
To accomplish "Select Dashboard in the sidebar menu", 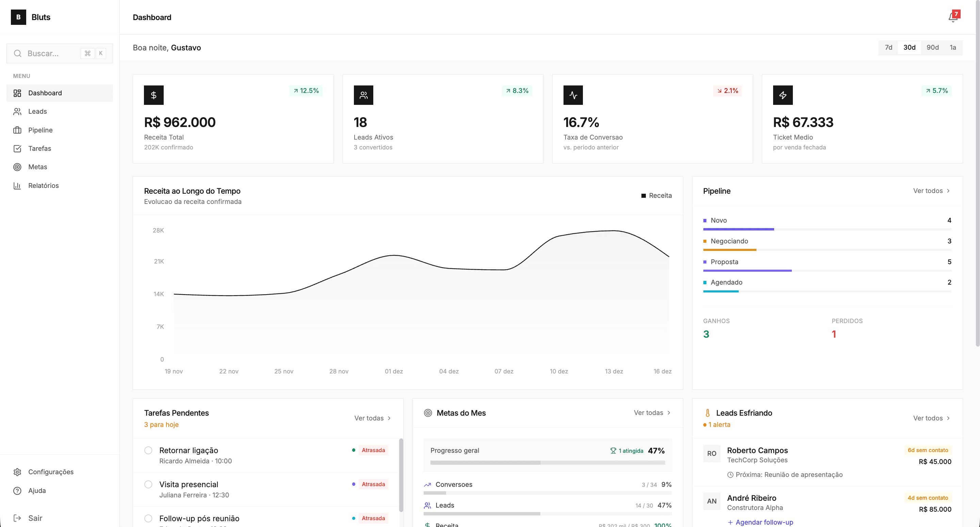I will coord(45,93).
